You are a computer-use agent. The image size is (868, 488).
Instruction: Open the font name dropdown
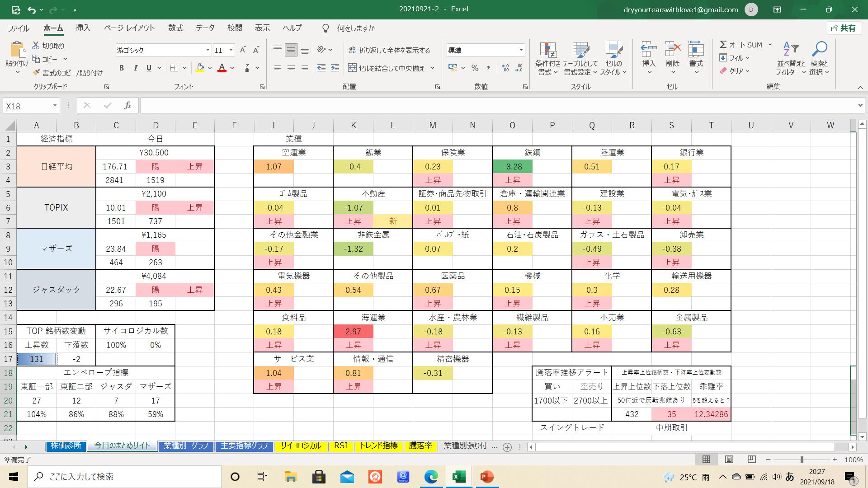(x=208, y=50)
